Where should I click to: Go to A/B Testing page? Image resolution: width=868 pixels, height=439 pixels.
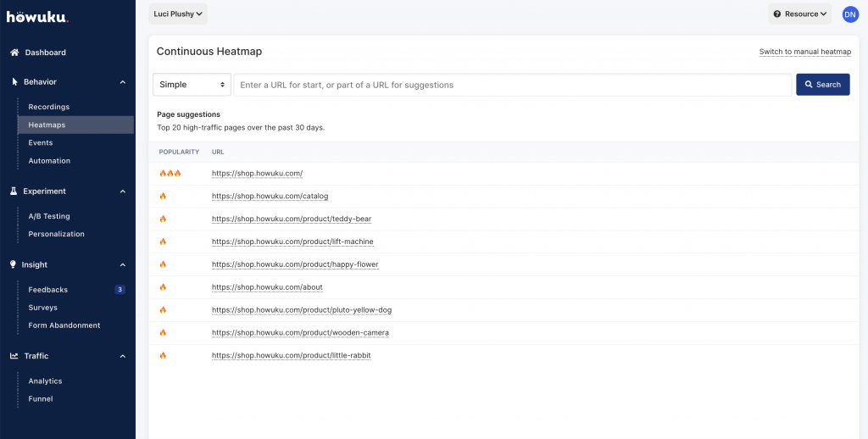(49, 216)
